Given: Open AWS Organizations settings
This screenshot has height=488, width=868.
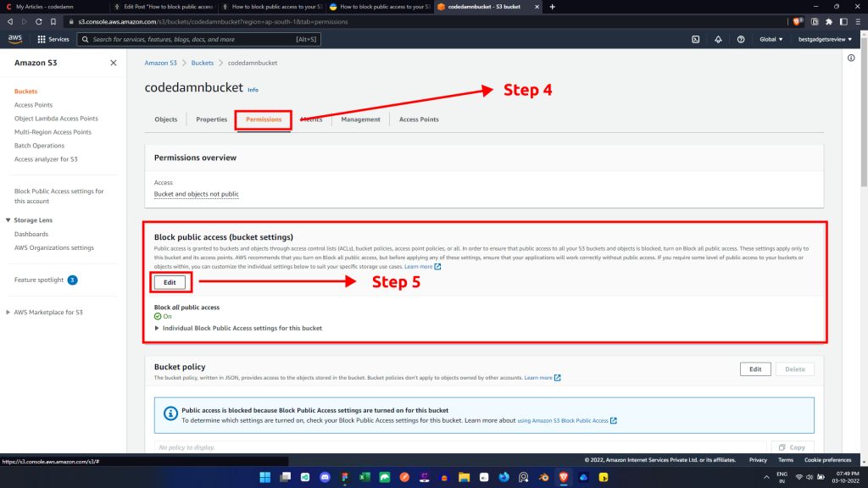Looking at the screenshot, I should (x=53, y=248).
